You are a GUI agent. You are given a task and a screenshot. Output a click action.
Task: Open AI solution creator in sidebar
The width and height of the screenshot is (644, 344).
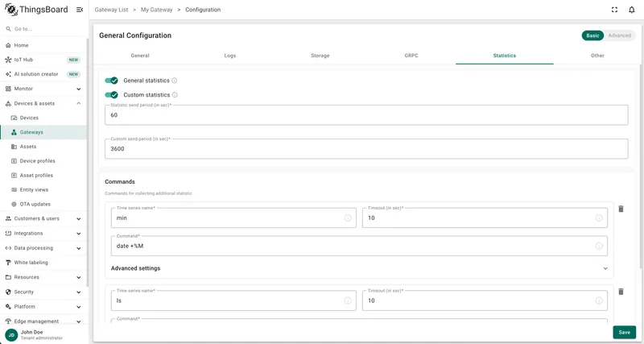(x=43, y=74)
